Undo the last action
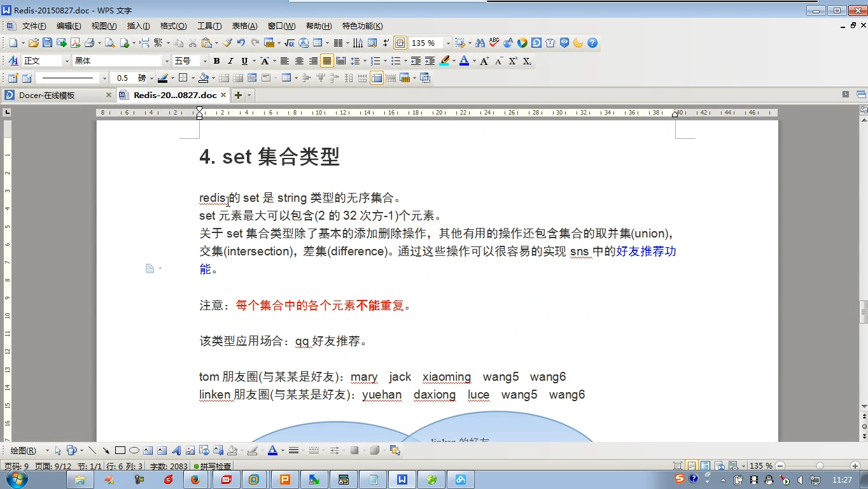Screen dimensions: 868x489 [x=241, y=43]
